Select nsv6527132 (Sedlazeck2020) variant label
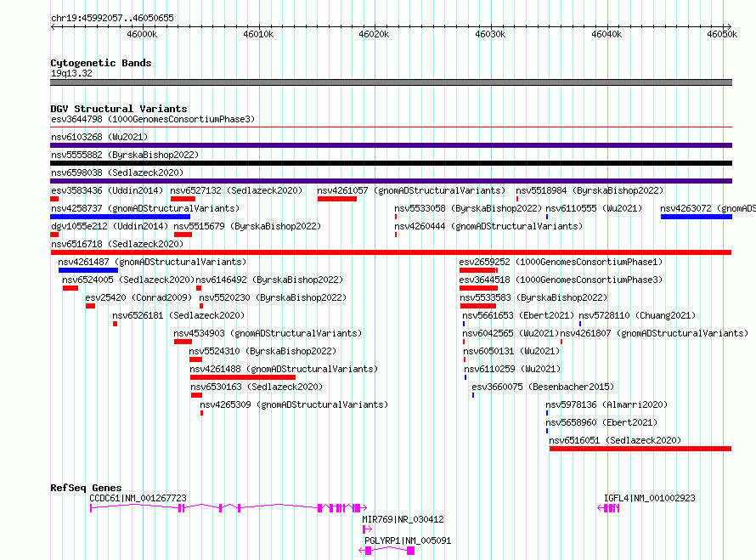 tap(236, 190)
